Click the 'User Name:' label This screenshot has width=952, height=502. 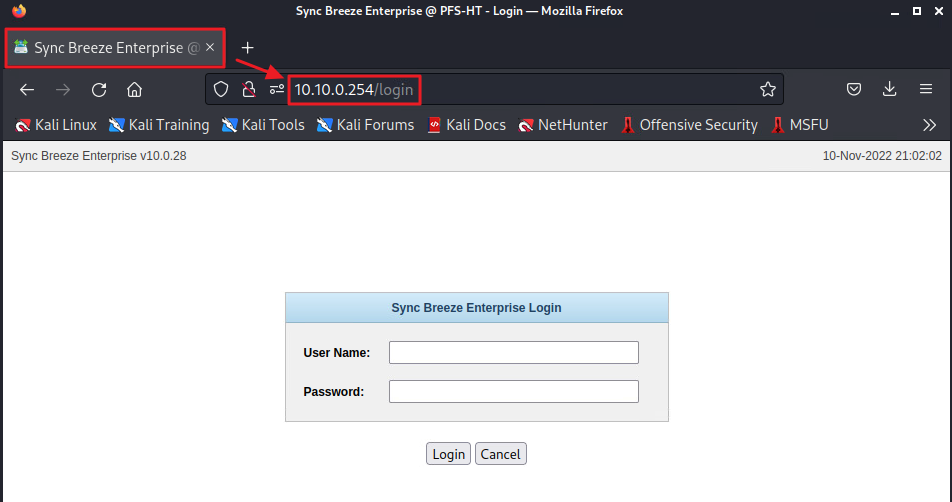pos(337,353)
